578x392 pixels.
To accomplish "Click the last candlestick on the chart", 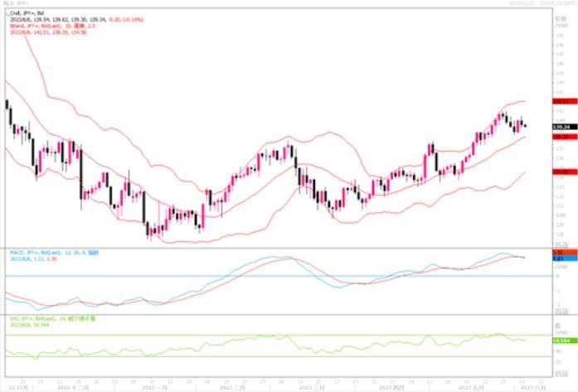I will coord(525,126).
